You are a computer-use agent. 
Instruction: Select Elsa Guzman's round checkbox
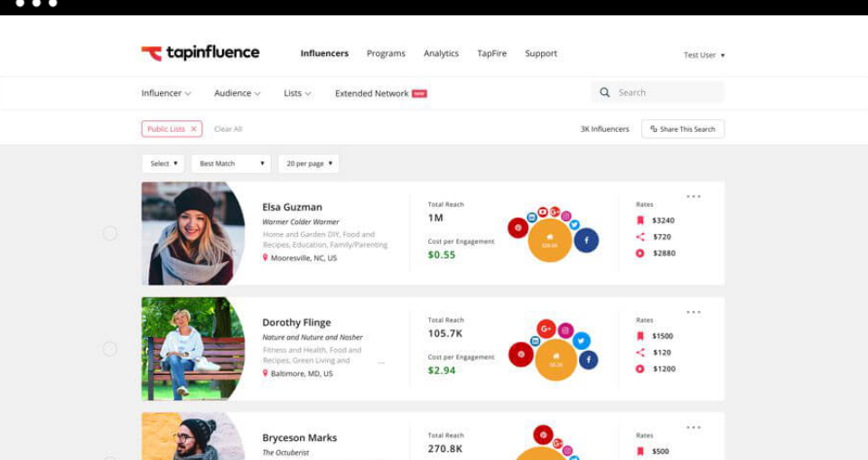tap(109, 233)
